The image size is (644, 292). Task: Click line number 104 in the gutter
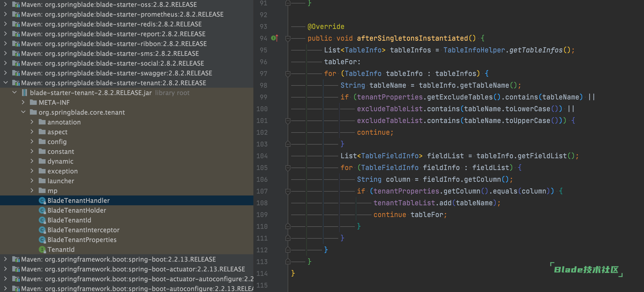pos(262,156)
